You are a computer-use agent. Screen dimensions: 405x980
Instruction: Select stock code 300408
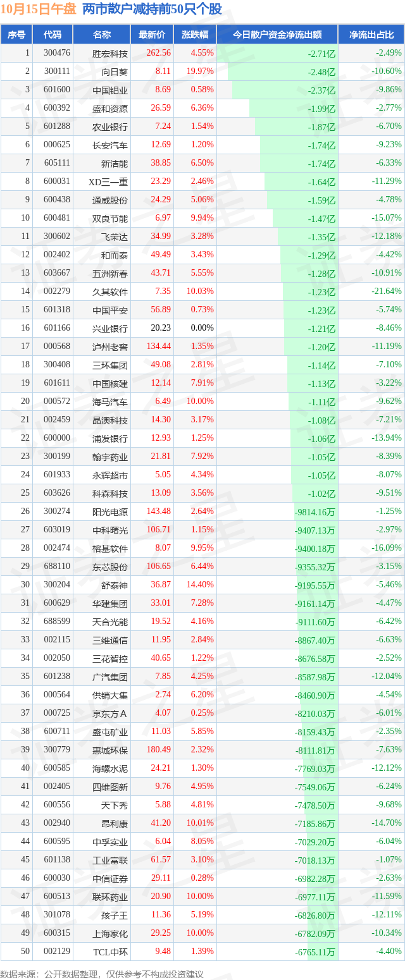pyautogui.click(x=57, y=365)
